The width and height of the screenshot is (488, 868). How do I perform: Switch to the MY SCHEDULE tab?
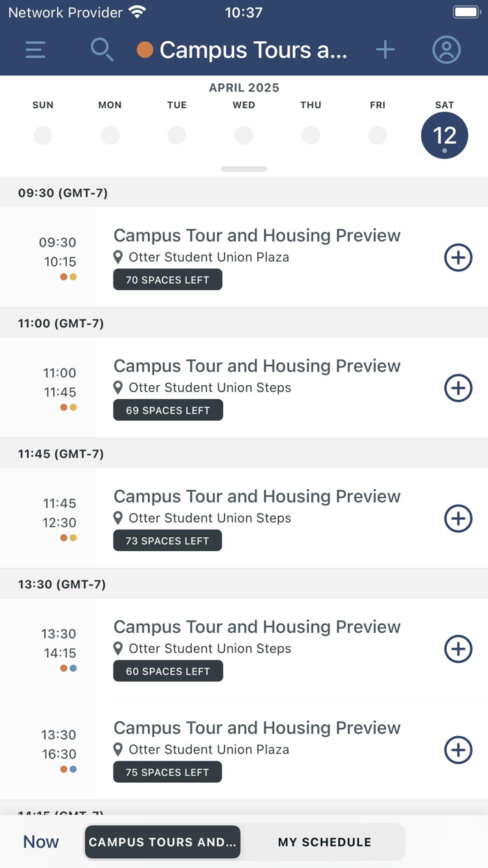coord(324,841)
